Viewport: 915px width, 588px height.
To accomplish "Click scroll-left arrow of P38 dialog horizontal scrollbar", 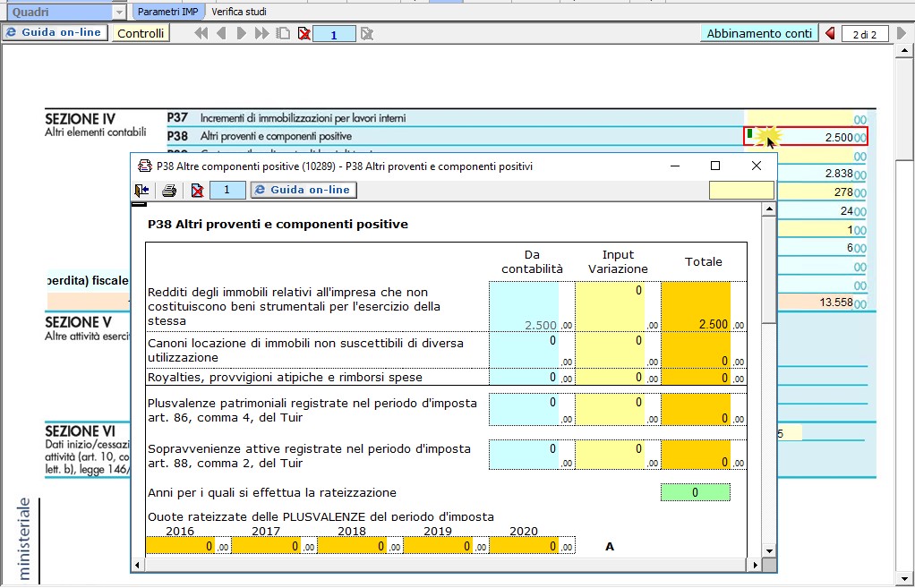I will (x=138, y=565).
